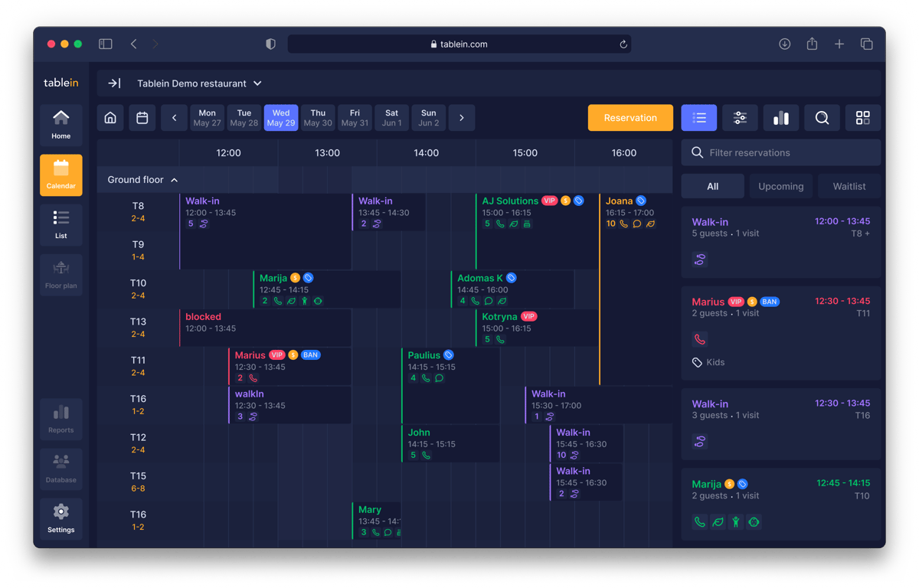919x588 pixels.
Task: Open the walkIn 12:30 - 13:45 block
Action: coord(289,405)
